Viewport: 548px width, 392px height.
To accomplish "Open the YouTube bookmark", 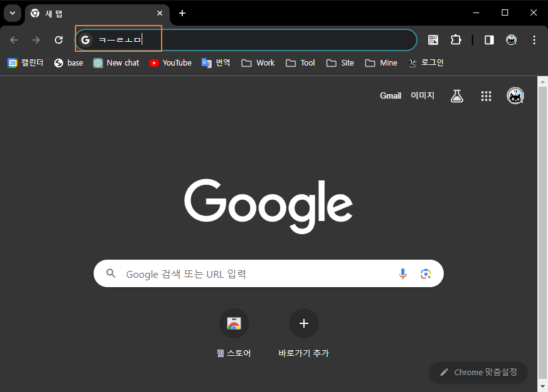I will pos(170,63).
